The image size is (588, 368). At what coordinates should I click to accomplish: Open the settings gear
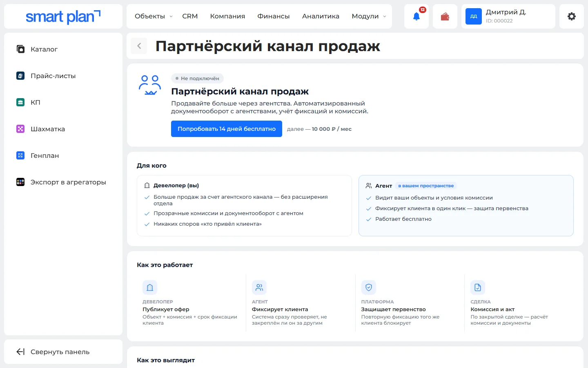click(x=572, y=16)
